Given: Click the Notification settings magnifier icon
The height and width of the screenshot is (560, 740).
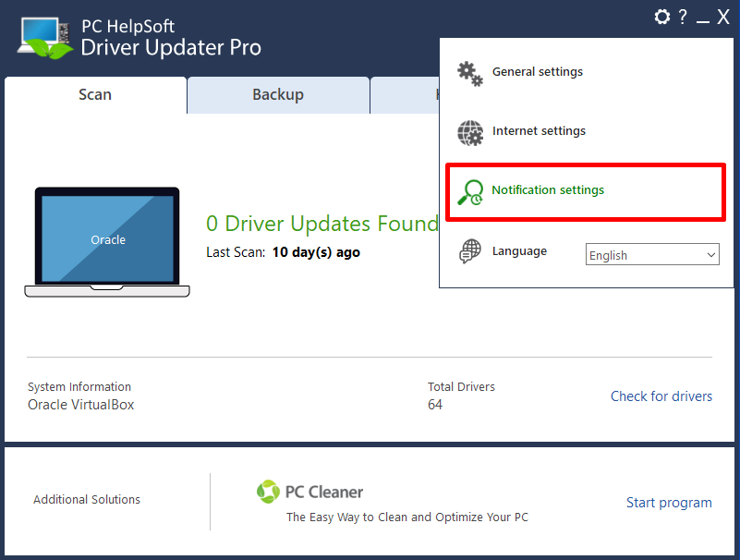Looking at the screenshot, I should pyautogui.click(x=470, y=192).
